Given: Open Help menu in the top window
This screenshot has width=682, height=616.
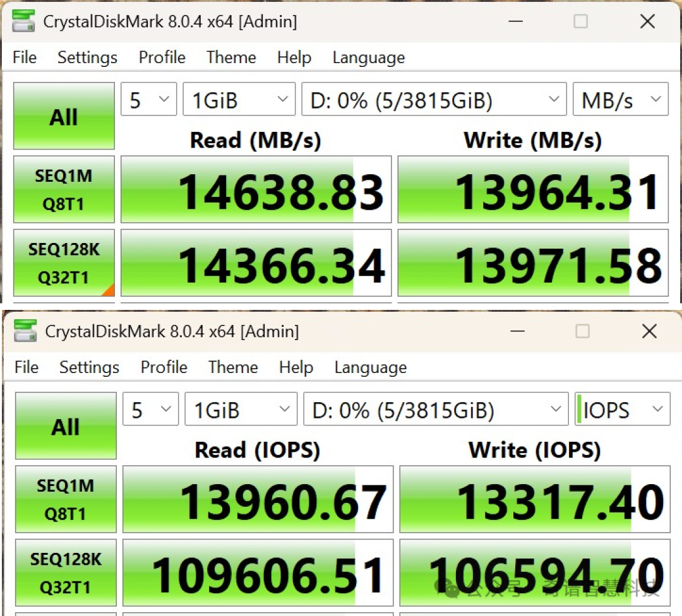Looking at the screenshot, I should click(x=294, y=57).
